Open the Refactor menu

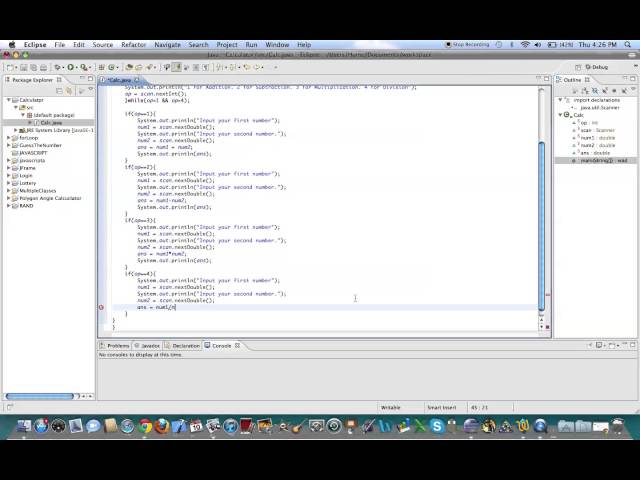(x=133, y=44)
